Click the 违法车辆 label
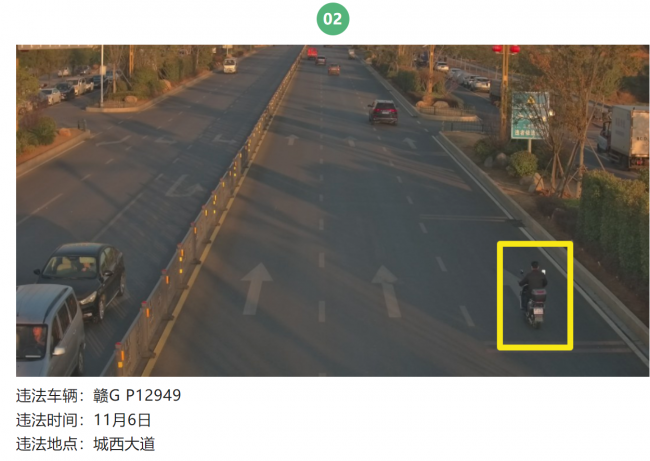650x461 pixels. point(46,395)
